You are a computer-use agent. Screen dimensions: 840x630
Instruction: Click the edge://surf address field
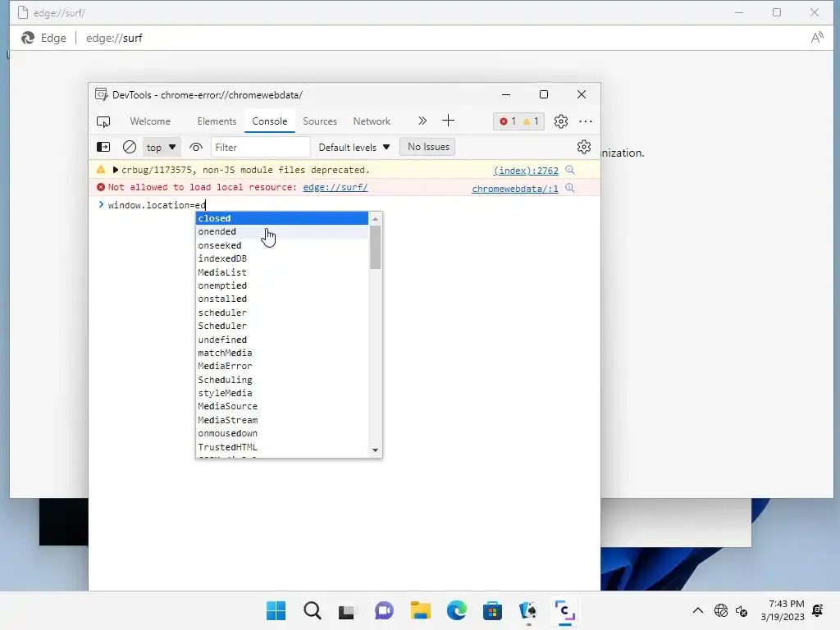click(114, 38)
